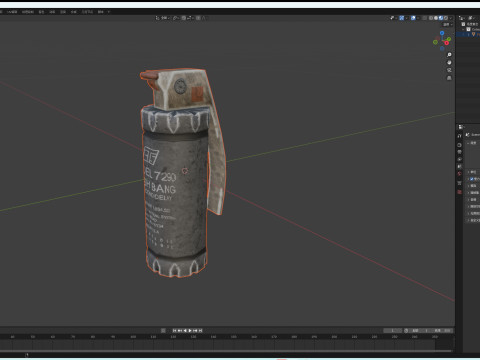Select the highlighted mesh object in outliner
The width and height of the screenshot is (480, 360).
tap(468, 34)
